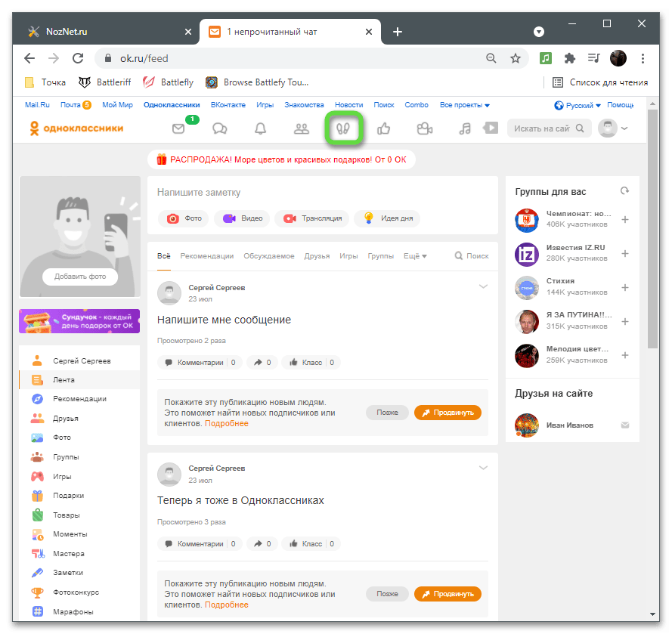Start a Трансляция broadcast
The width and height of the screenshot is (672, 634).
[x=312, y=218]
